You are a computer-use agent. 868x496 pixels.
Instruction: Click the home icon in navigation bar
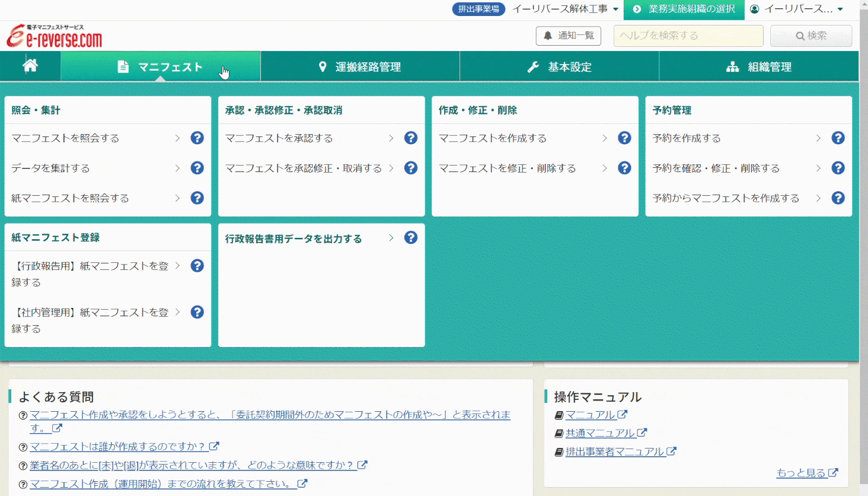point(30,66)
